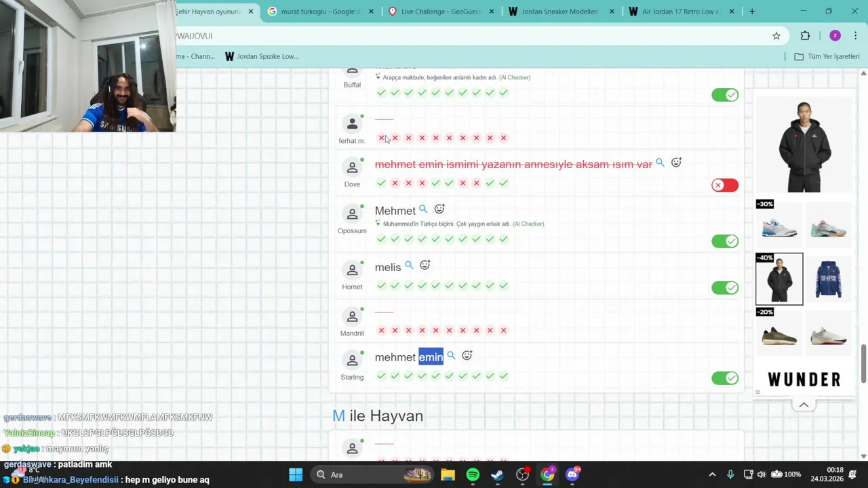Switch to Air Jordan 17 Retro Low tab
Screen dimensions: 868x488
(x=680, y=12)
